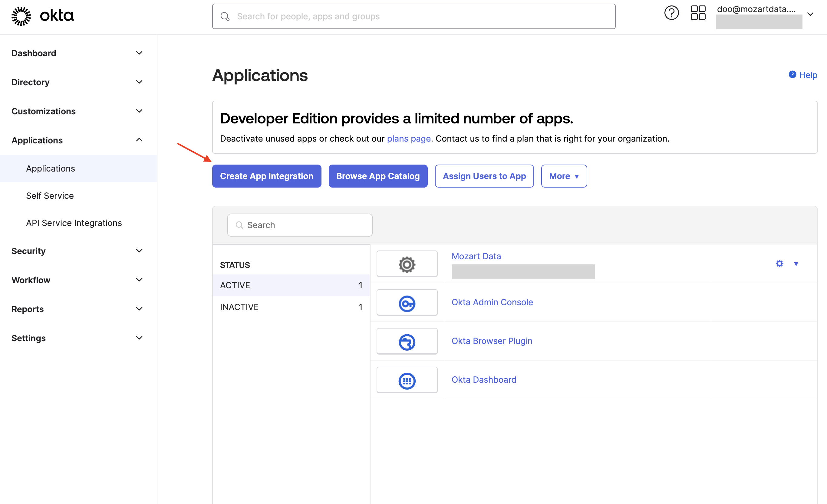This screenshot has width=827, height=504.
Task: Open the help question mark icon in header
Action: 671,13
